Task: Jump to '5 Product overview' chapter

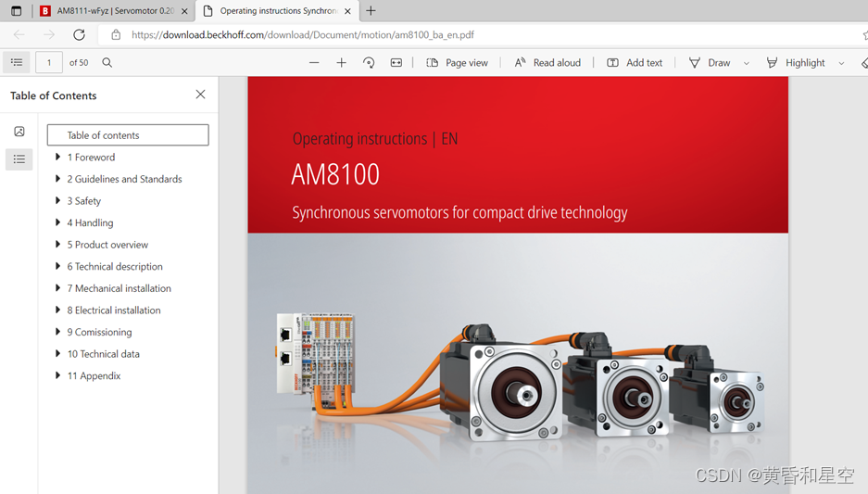Action: pos(107,245)
